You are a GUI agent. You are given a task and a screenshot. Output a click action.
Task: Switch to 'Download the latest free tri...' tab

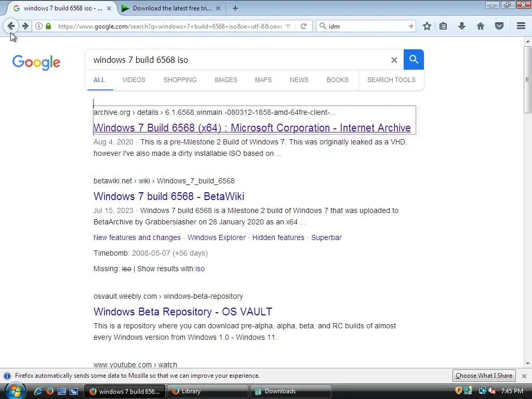coord(171,8)
